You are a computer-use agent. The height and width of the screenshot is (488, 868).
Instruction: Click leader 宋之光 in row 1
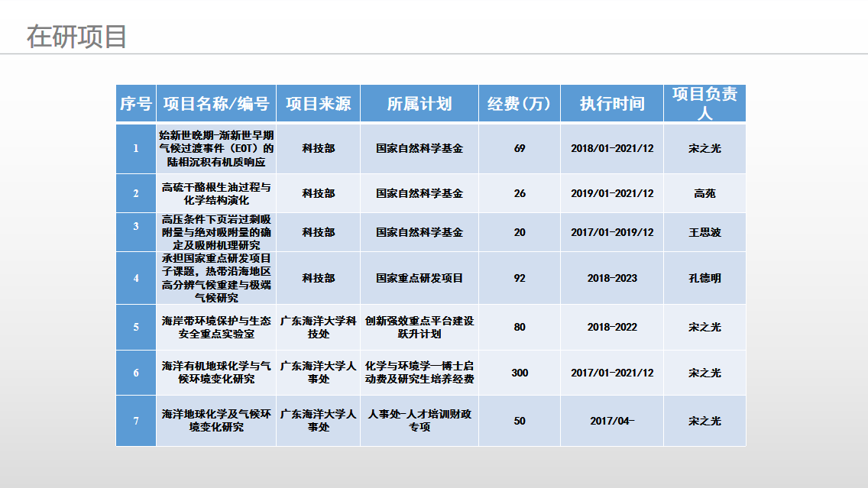coord(704,149)
